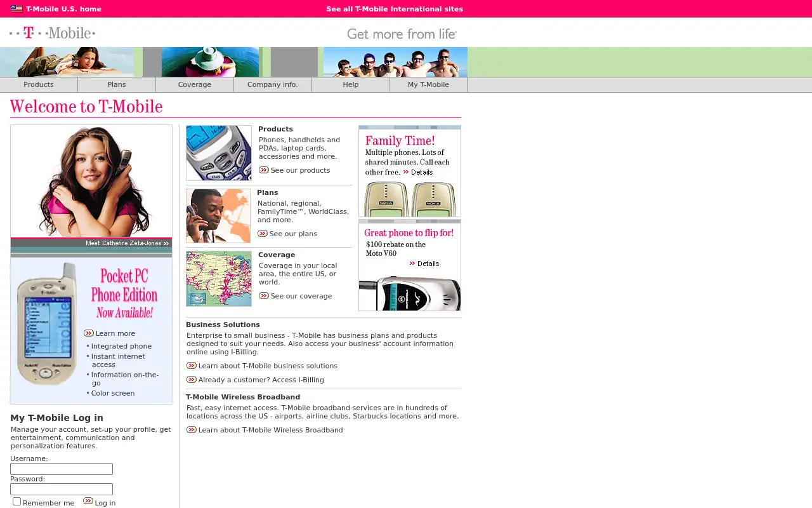Viewport: 812px width, 508px height.
Task: Click arrow icon beside Learn more
Action: [x=89, y=333]
